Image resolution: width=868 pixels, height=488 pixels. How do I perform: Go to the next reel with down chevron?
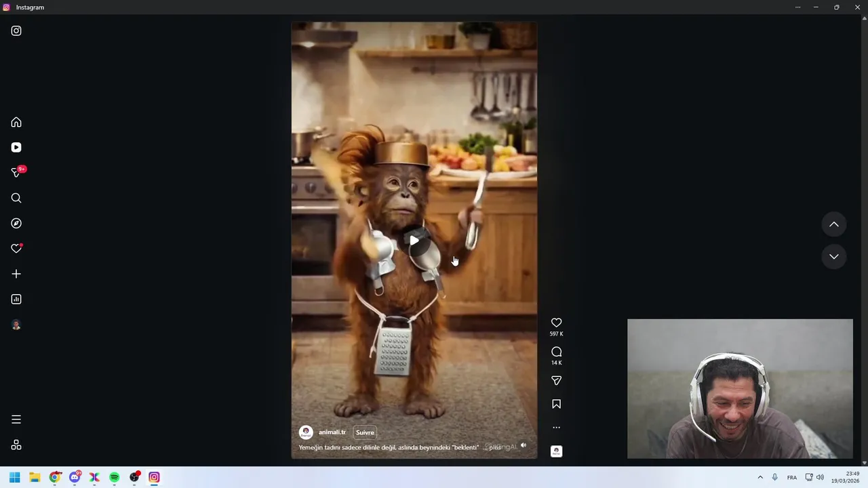coord(834,256)
